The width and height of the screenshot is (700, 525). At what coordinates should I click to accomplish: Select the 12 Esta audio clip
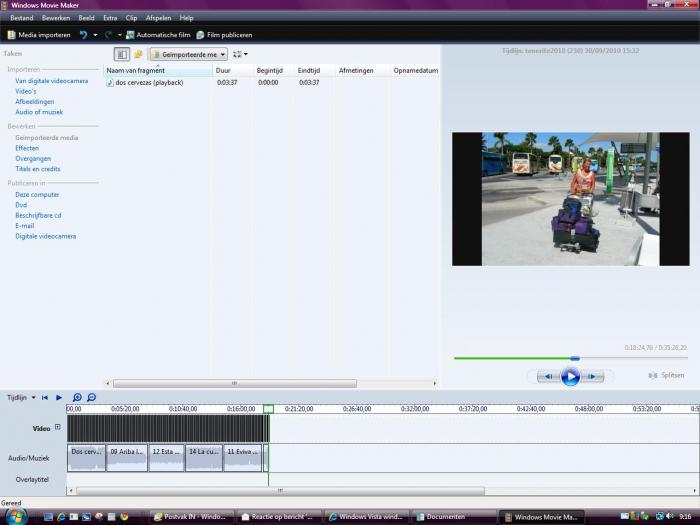[x=167, y=458]
